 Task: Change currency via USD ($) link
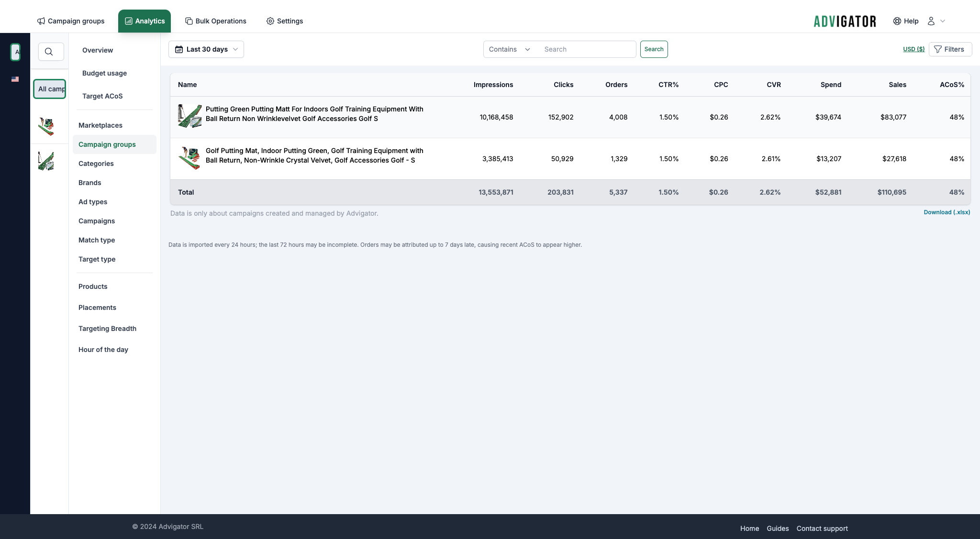pos(913,49)
